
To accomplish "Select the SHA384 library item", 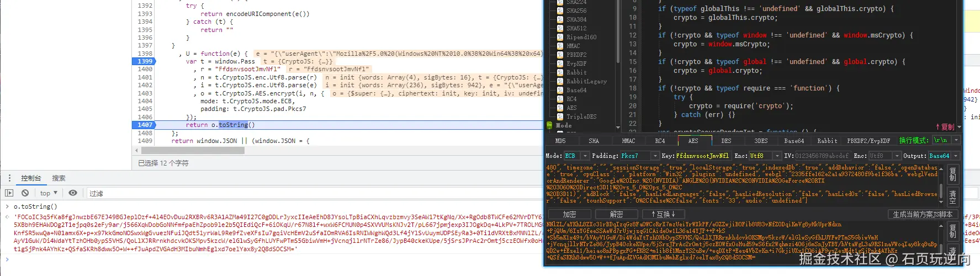I will (x=576, y=19).
